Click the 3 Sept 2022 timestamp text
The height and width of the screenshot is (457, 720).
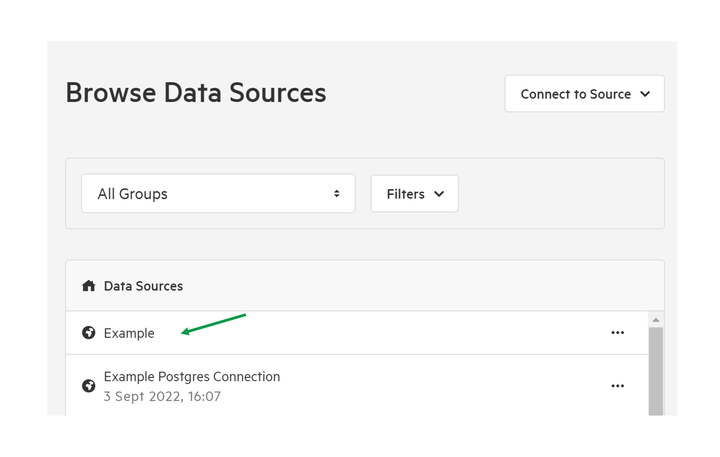click(x=162, y=396)
